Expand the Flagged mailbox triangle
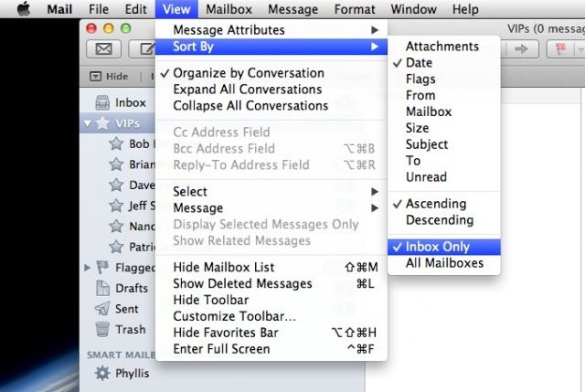 (89, 268)
